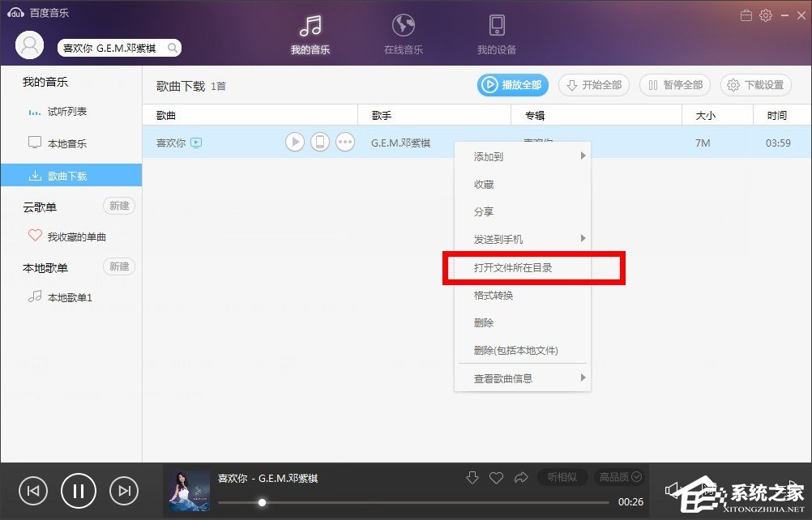Image resolution: width=812 pixels, height=520 pixels.
Task: Mute audio with the speaker icon
Action: pos(672,488)
